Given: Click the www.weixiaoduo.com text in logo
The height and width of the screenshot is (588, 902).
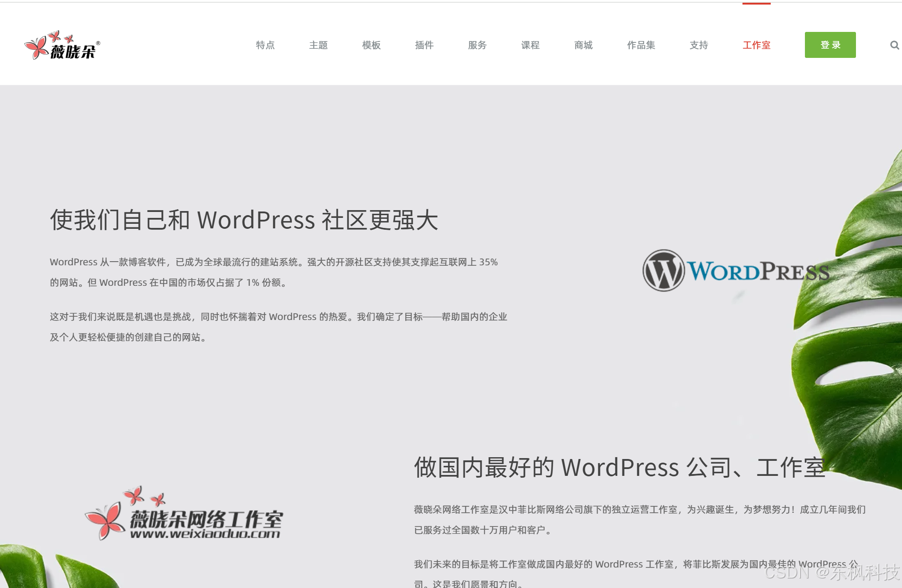Looking at the screenshot, I should [205, 534].
